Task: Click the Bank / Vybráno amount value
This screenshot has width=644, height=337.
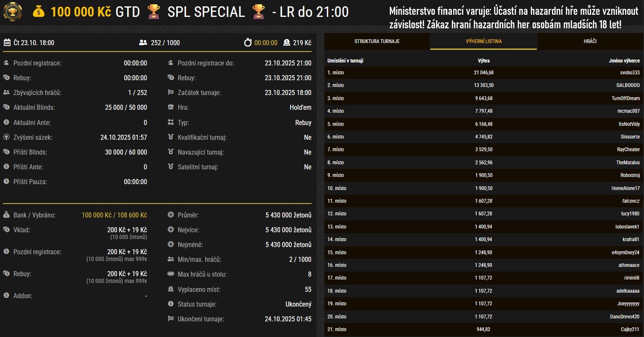Action: click(x=114, y=215)
